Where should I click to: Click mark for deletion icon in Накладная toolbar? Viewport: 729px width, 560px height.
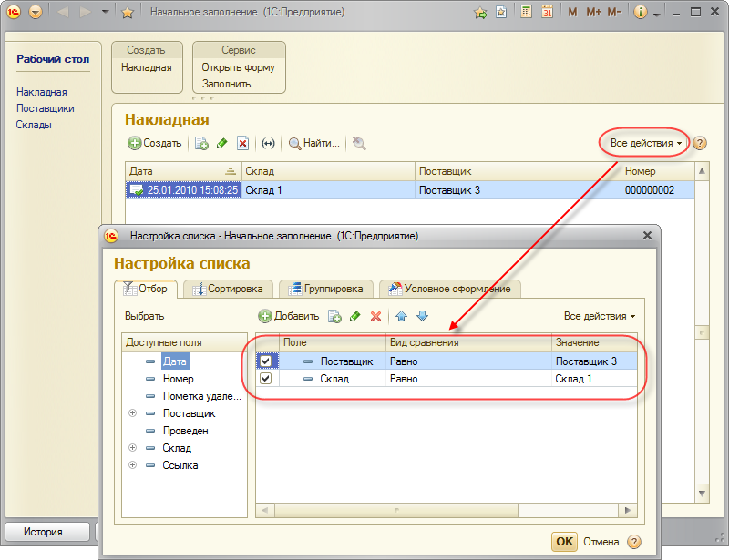242,143
